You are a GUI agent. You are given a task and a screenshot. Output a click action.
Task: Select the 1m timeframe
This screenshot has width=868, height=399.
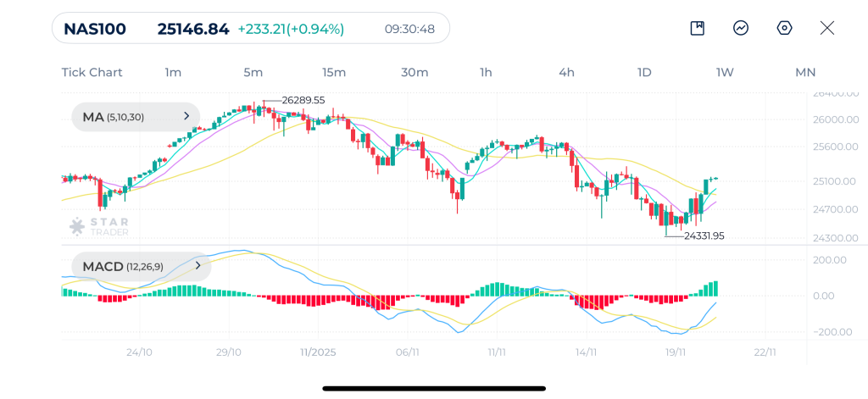[173, 72]
